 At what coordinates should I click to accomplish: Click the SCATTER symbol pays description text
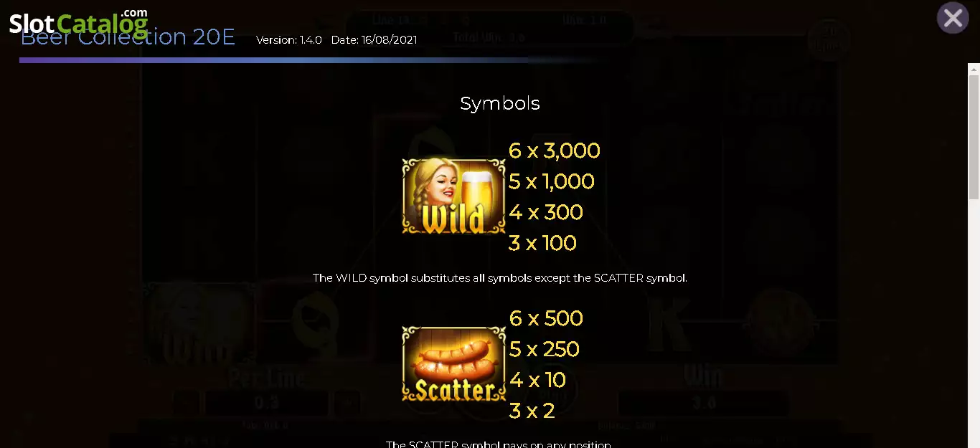coord(499,444)
